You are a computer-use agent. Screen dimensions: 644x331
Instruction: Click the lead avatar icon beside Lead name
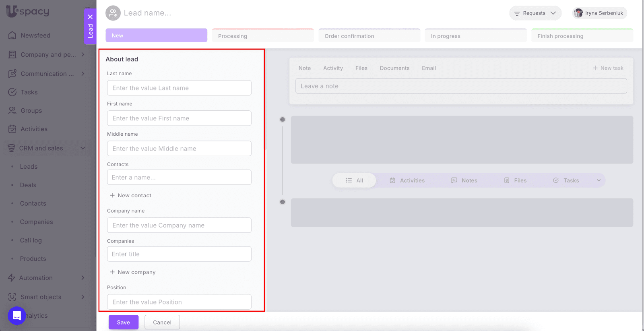click(x=113, y=13)
